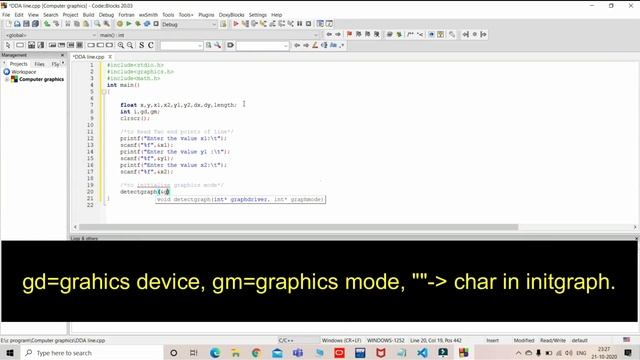Open the Search menu
The width and height of the screenshot is (640, 360).
[51, 15]
